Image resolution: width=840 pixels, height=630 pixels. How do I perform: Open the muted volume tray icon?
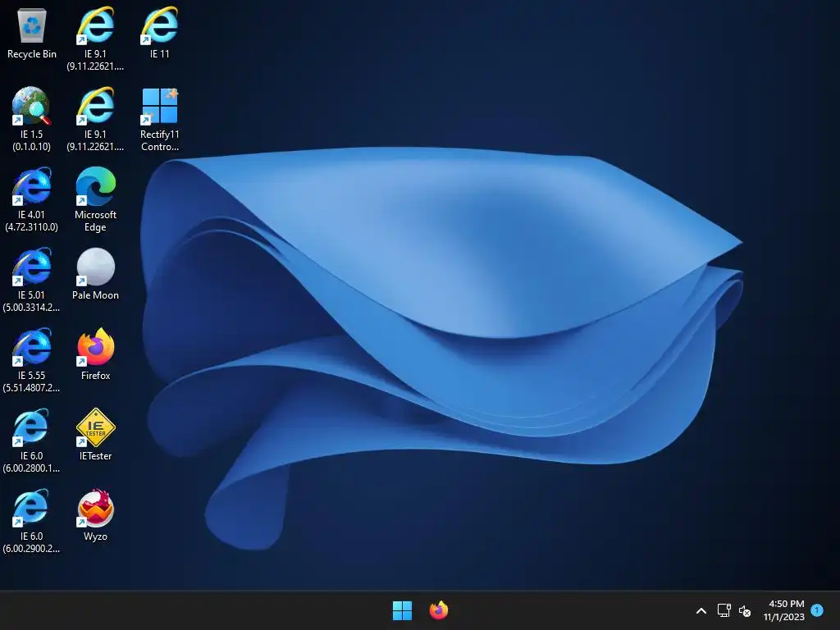point(745,610)
